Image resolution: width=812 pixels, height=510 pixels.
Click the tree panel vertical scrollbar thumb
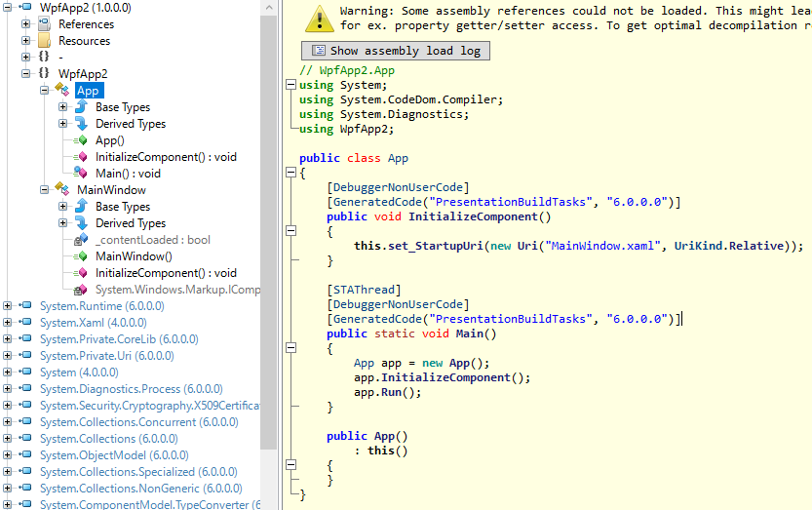(x=269, y=232)
